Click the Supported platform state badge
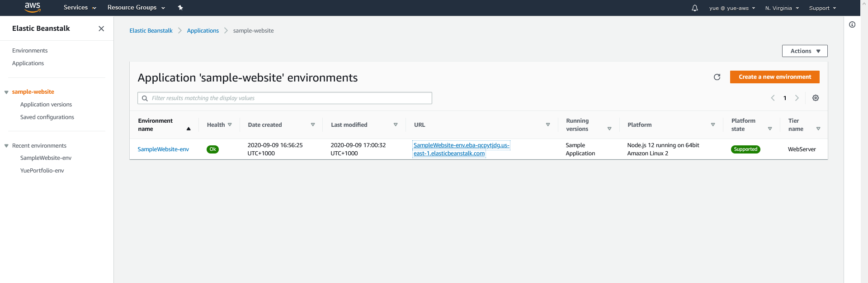The width and height of the screenshot is (868, 283). tap(745, 149)
